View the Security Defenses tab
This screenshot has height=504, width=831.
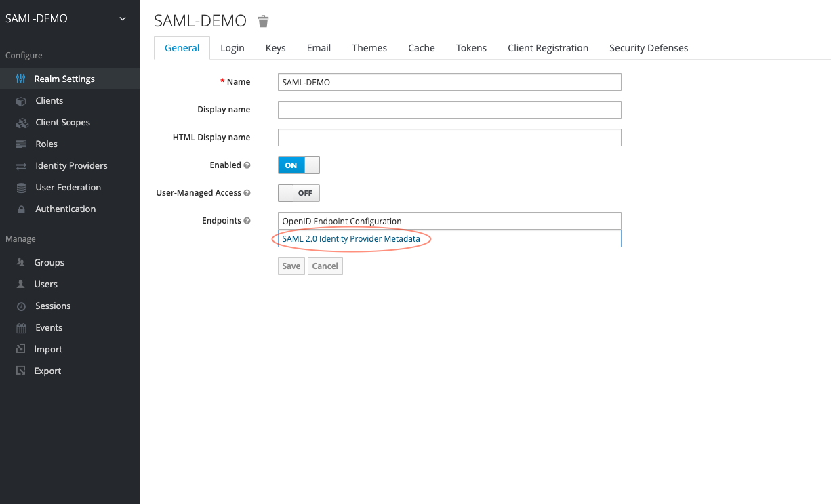click(x=649, y=48)
